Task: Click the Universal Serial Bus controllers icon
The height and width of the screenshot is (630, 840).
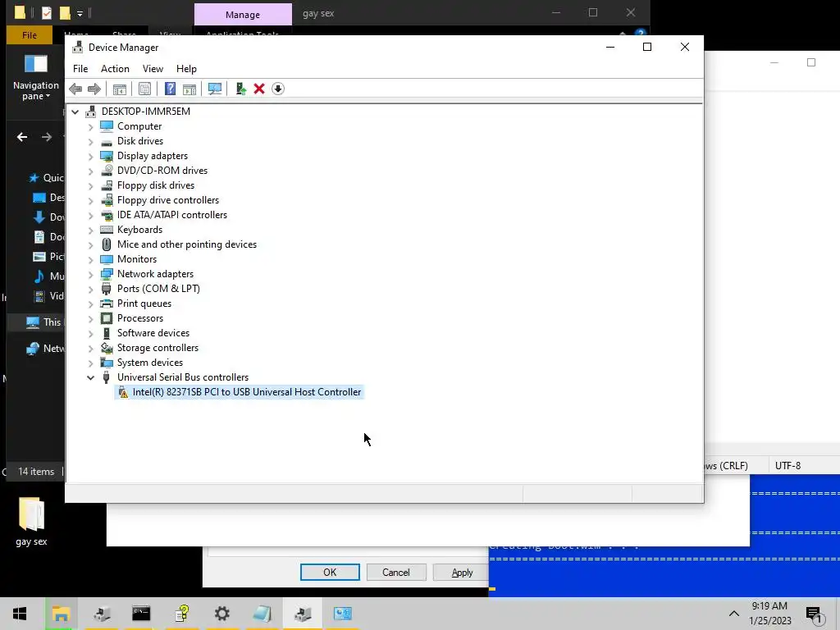Action: (x=106, y=377)
